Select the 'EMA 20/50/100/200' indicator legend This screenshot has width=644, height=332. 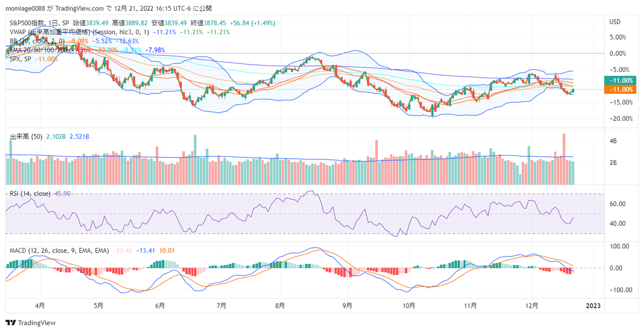point(39,49)
